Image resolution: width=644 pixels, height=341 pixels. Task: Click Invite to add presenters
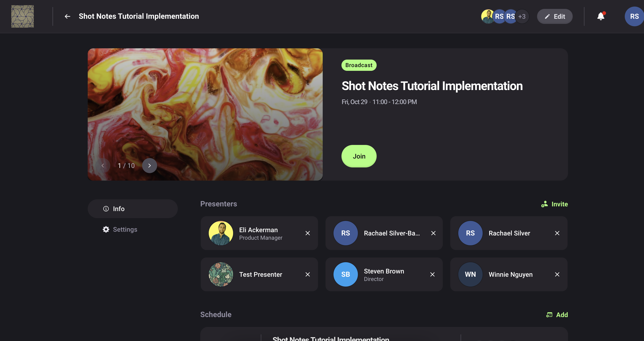point(554,204)
